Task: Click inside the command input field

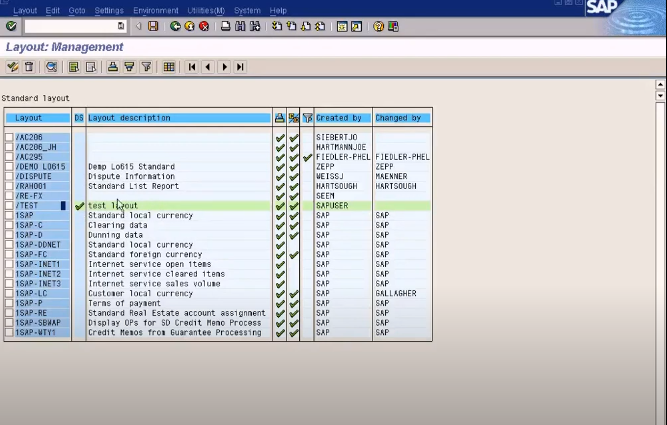Action: [70, 26]
